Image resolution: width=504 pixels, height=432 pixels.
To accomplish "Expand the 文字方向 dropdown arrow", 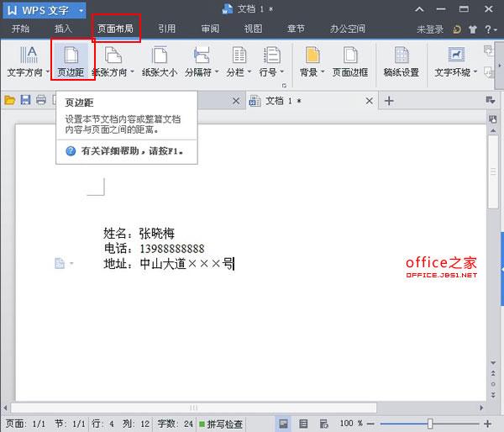I will (x=47, y=71).
